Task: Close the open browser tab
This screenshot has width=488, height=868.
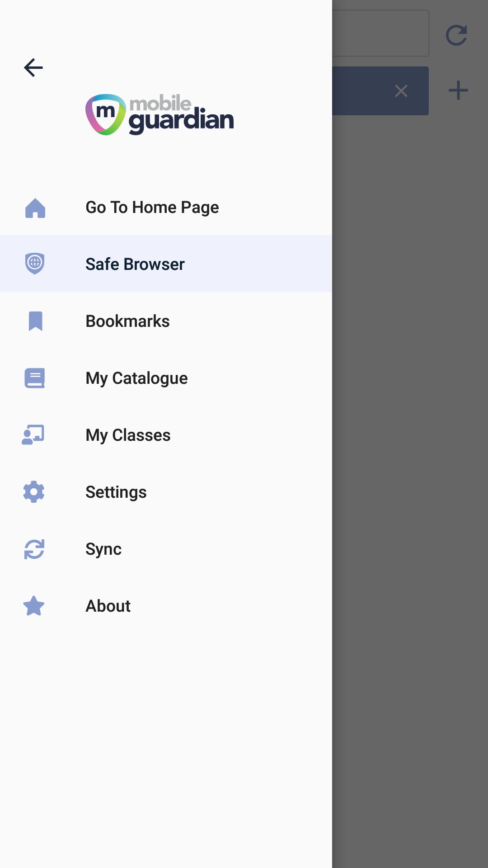Action: pos(401,91)
